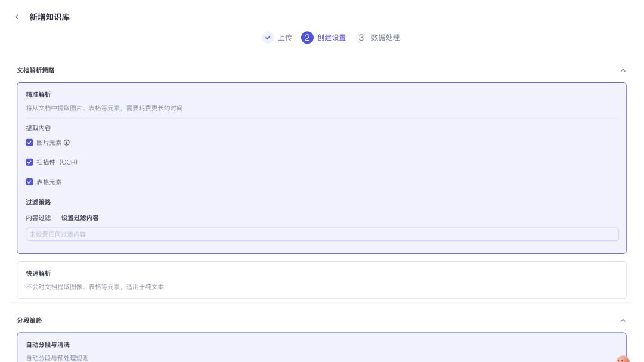Toggle the 扫描件 (OCR) checkbox
644x362 pixels.
point(29,162)
